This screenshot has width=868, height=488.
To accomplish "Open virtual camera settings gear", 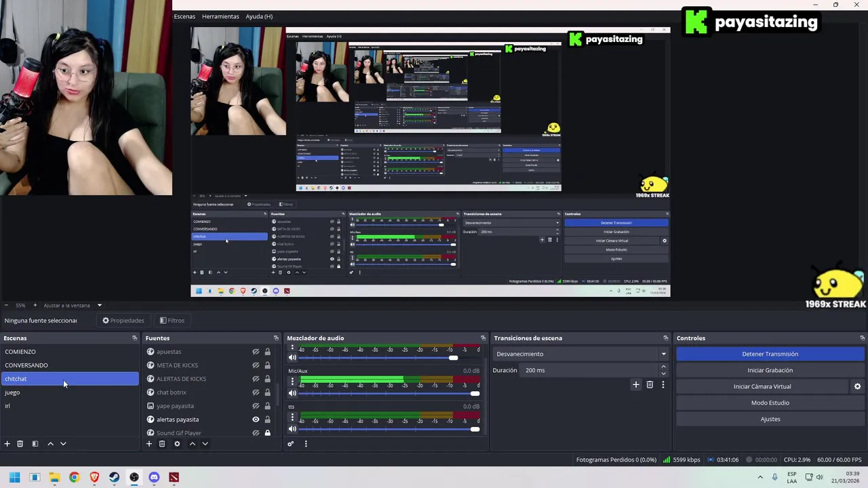I will click(x=857, y=386).
